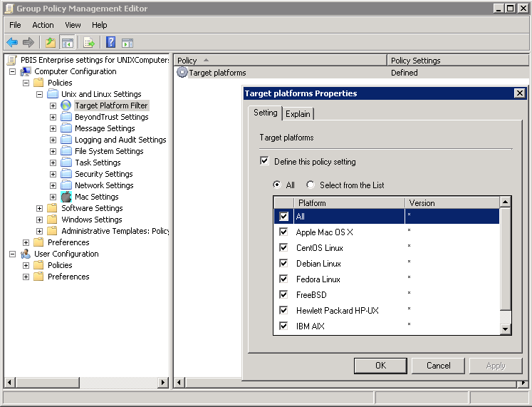This screenshot has height=407, width=532.
Task: Uncheck Define this policy setting
Action: [264, 160]
